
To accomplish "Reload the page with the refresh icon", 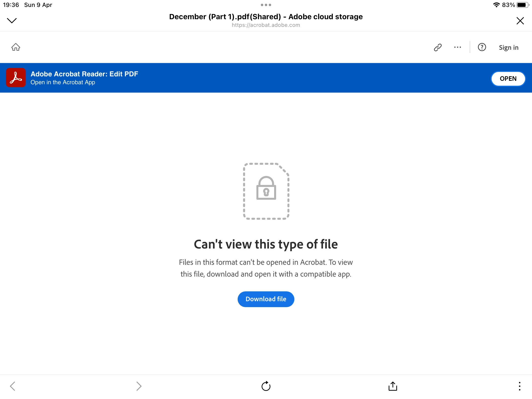I will 266,386.
